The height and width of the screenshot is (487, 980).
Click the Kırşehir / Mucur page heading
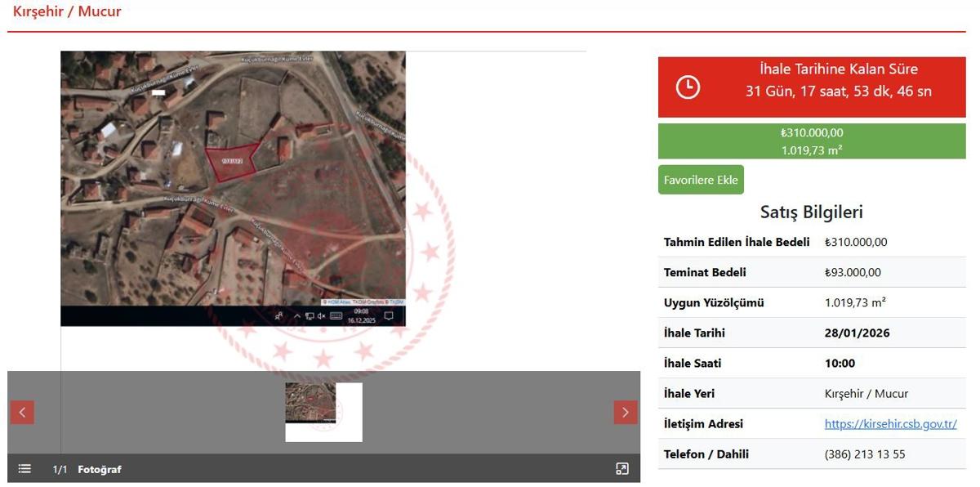point(67,11)
